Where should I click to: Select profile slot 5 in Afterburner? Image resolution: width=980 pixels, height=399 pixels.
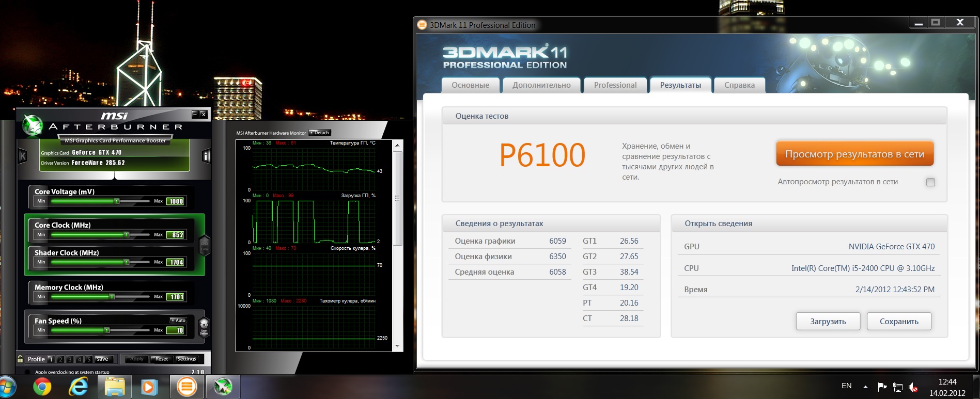coord(89,359)
